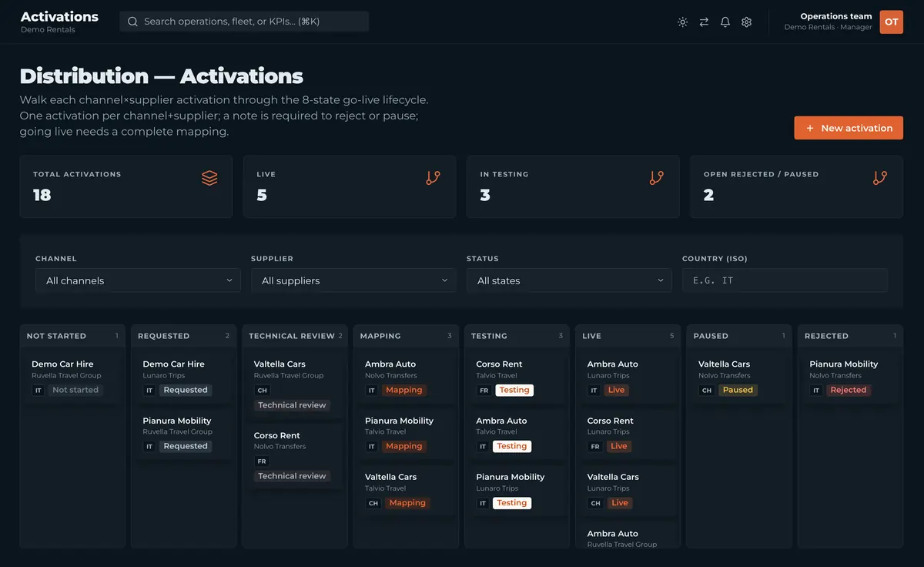The height and width of the screenshot is (567, 924).
Task: Open the settings gear icon
Action: (x=746, y=22)
